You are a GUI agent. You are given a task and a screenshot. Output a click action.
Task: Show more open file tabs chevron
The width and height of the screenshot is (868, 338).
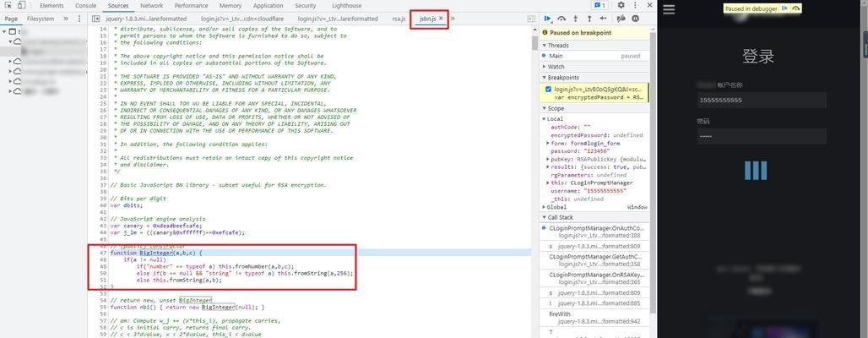(453, 19)
